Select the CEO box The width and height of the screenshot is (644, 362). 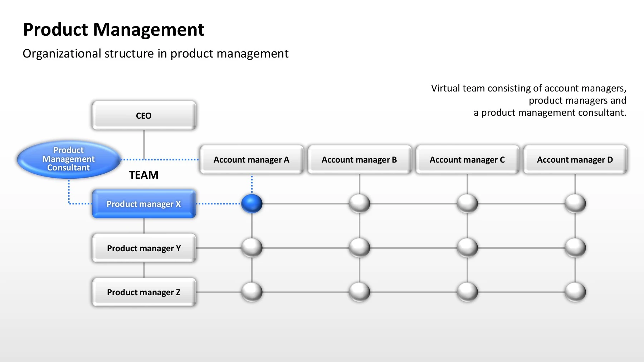[x=144, y=115]
